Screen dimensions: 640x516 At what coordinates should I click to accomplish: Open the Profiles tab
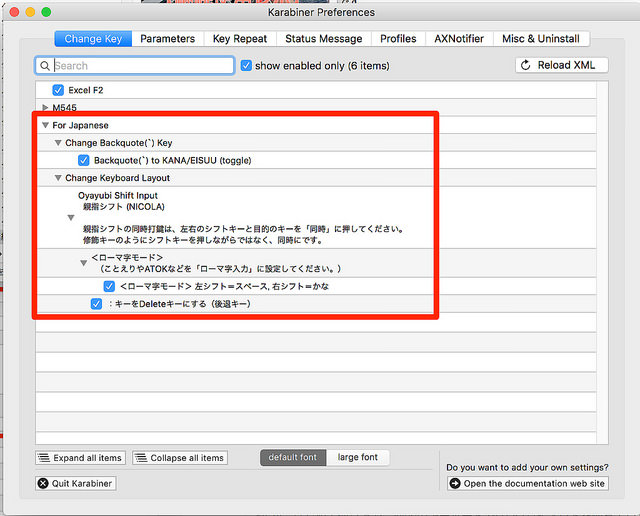398,39
